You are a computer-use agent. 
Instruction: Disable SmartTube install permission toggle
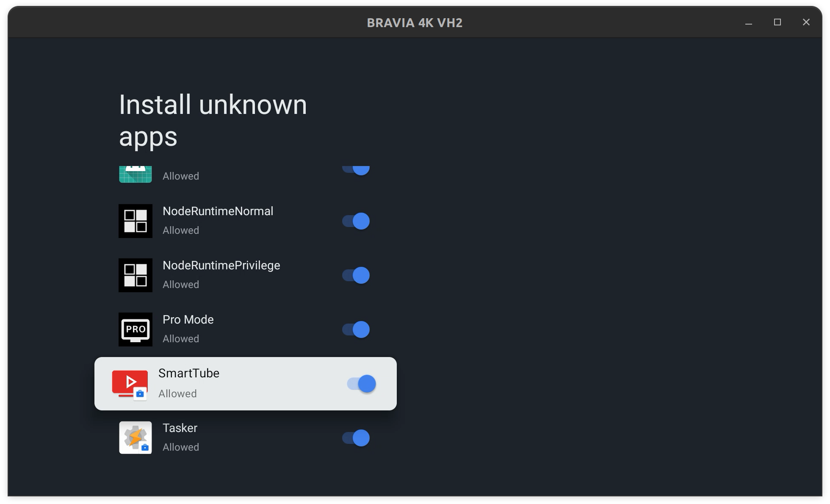tap(361, 383)
